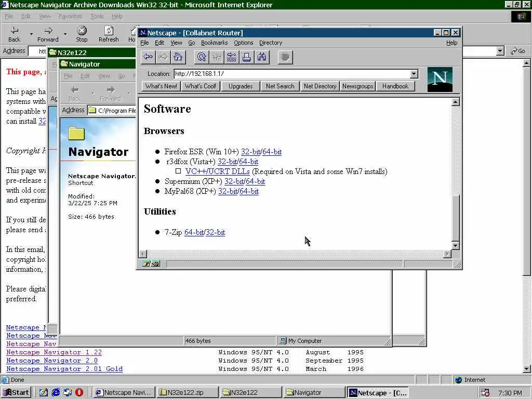Open Netscape Help menu

(x=451, y=43)
